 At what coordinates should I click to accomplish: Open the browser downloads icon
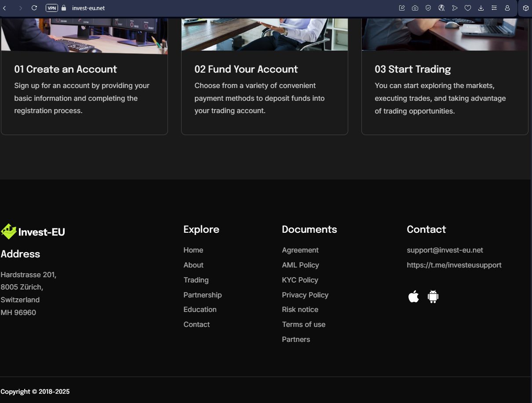tap(481, 8)
